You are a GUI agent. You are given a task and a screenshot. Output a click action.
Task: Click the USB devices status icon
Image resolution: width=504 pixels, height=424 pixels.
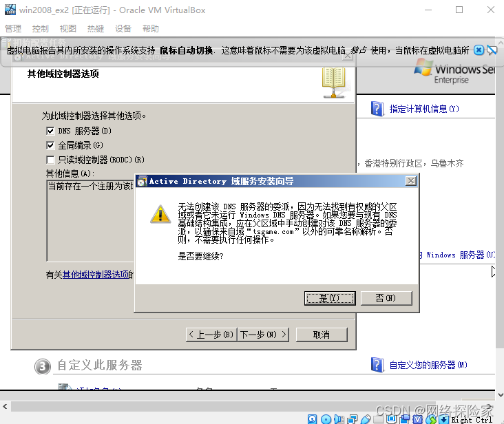point(366,419)
